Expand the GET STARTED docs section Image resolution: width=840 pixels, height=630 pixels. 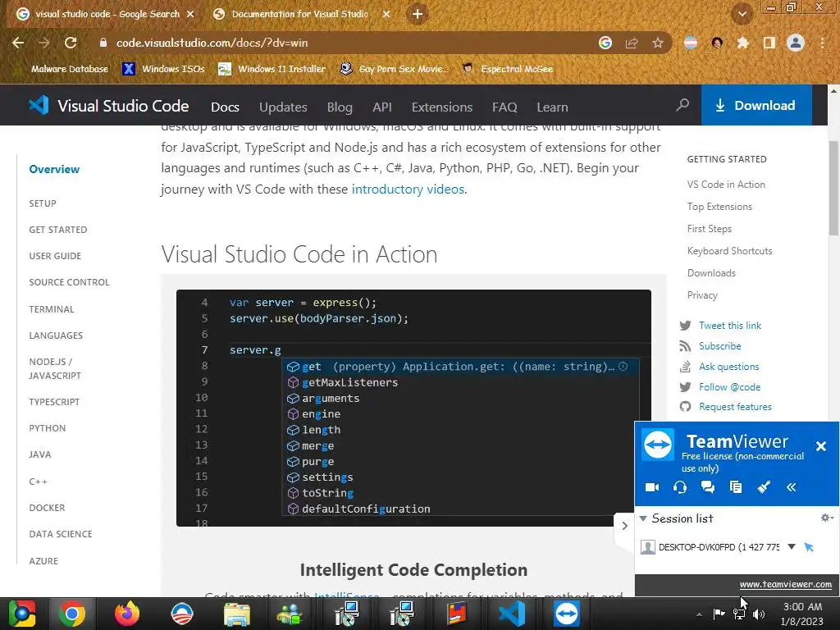58,230
